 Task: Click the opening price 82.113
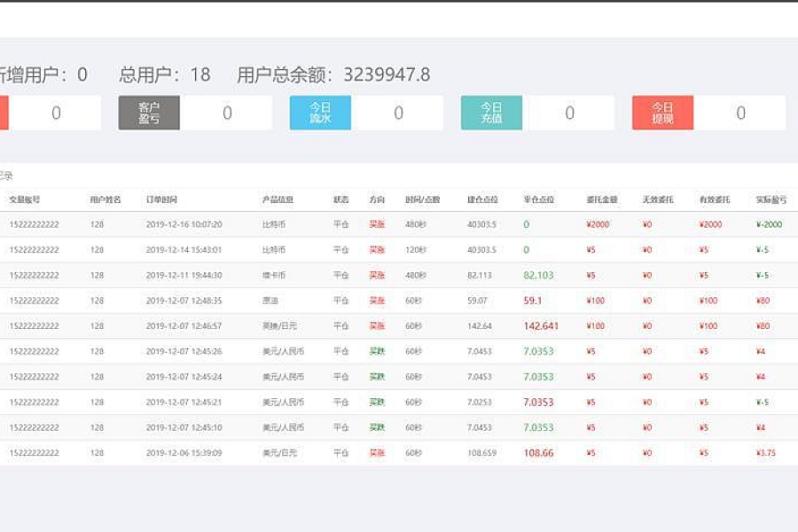pos(480,276)
